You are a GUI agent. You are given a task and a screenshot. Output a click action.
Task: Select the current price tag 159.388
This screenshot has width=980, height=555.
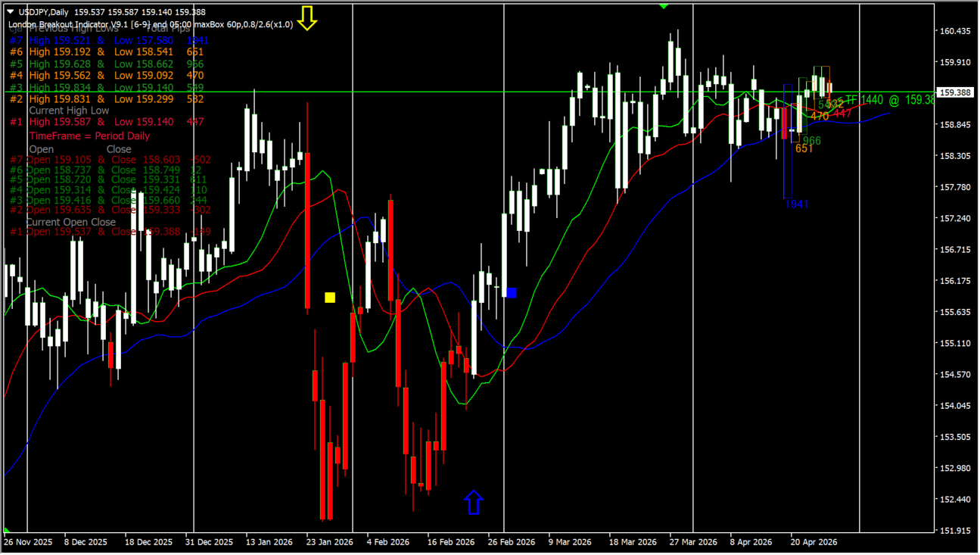click(x=955, y=93)
